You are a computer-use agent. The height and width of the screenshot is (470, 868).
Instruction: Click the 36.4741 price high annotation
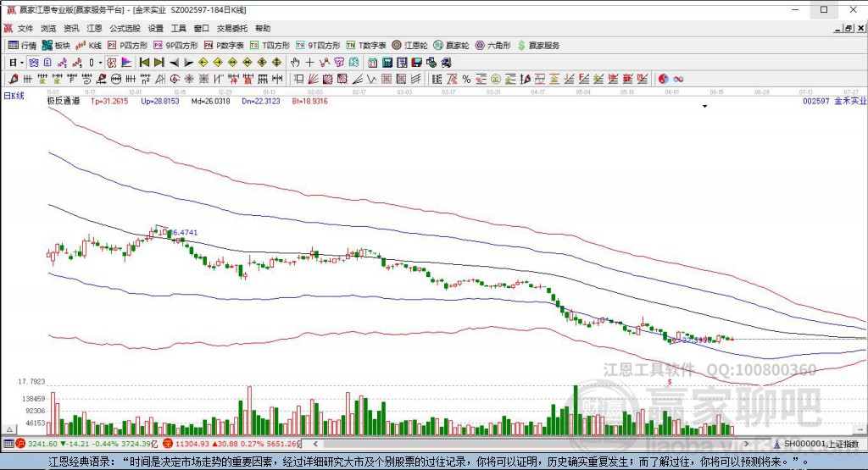183,232
